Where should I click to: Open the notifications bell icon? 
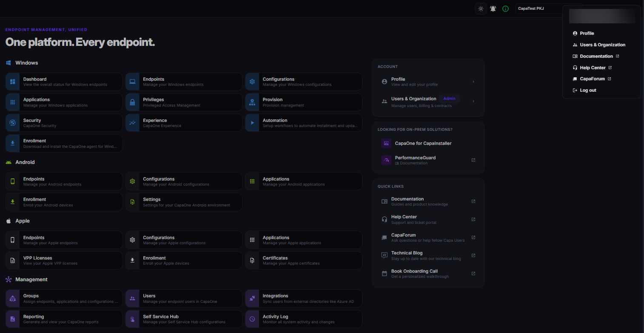[493, 8]
